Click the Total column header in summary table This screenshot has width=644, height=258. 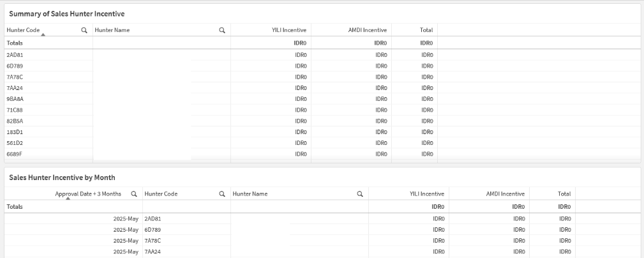point(426,30)
